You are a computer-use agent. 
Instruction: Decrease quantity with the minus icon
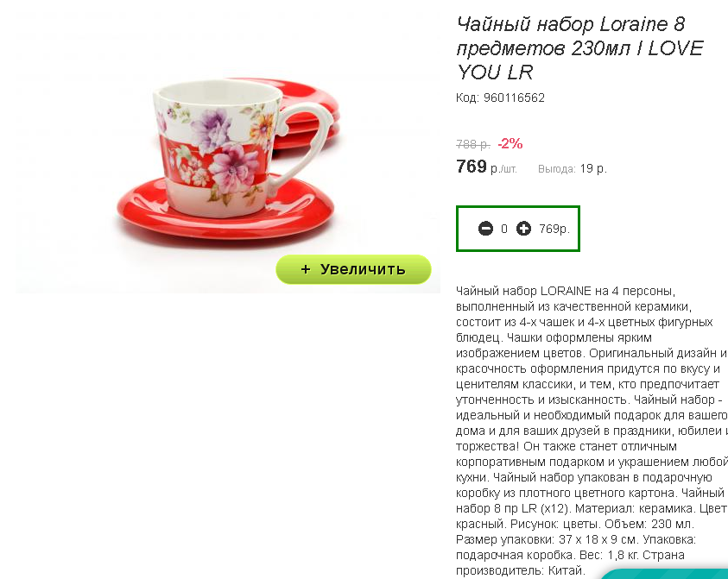click(485, 229)
